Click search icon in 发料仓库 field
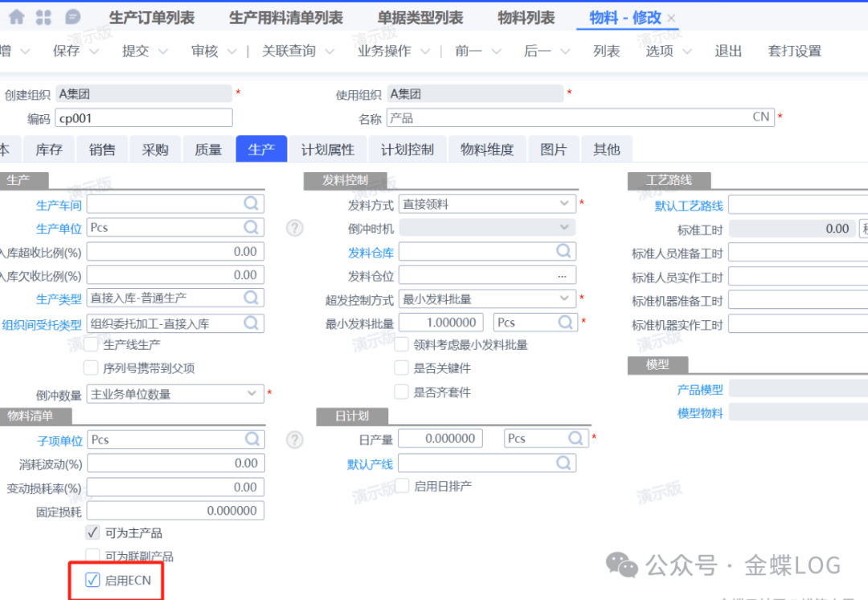The width and height of the screenshot is (868, 600). (565, 252)
